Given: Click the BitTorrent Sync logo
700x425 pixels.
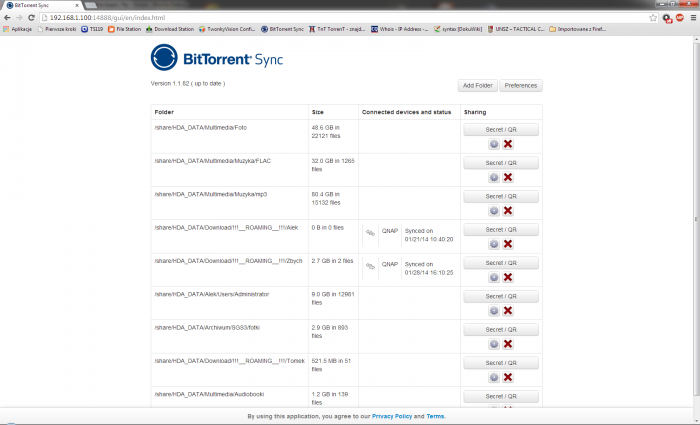Looking at the screenshot, I should pyautogui.click(x=217, y=58).
